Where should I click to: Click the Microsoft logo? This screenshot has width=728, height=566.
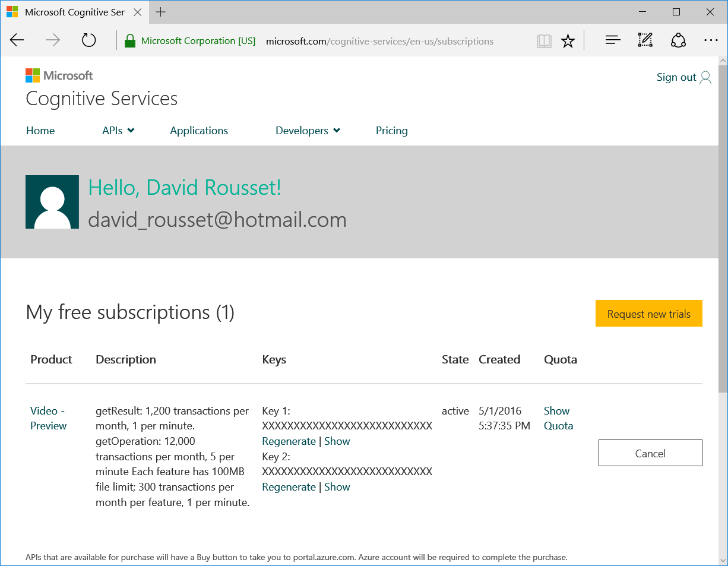[59, 75]
